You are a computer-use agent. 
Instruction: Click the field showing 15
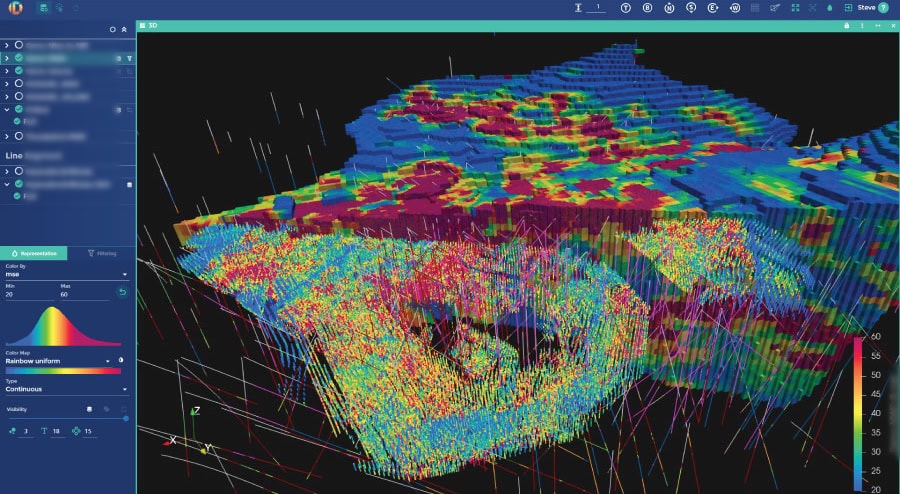pyautogui.click(x=89, y=431)
